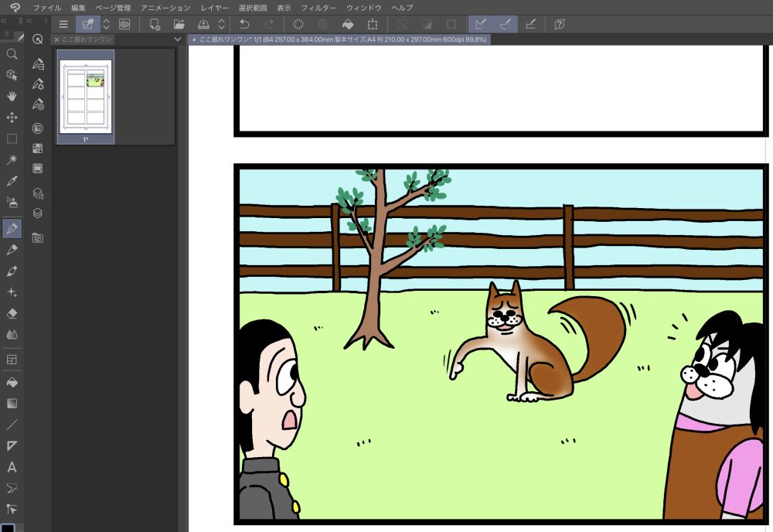
Task: Toggle snap to ruler
Action: click(481, 24)
